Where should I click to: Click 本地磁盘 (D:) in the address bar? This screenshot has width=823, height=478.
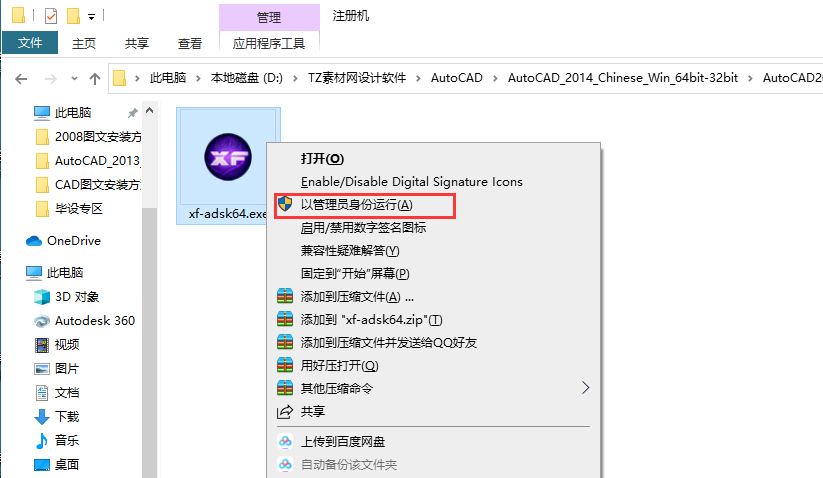click(246, 78)
